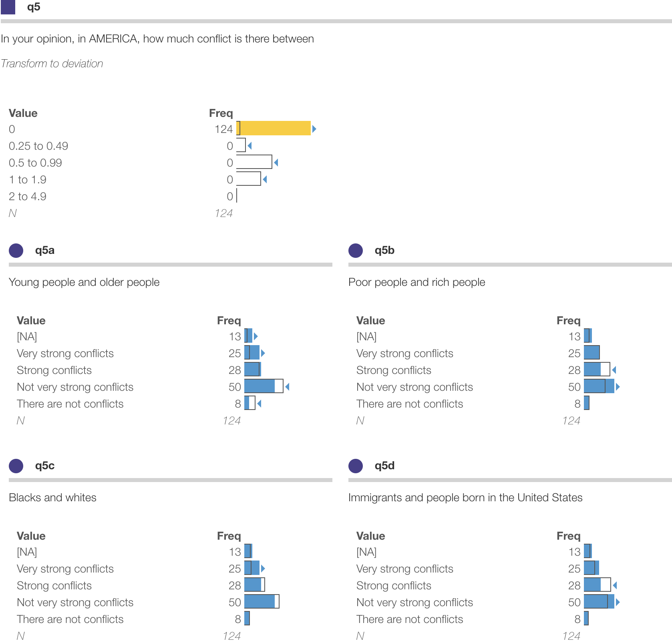Click the Transform to deviation text
The height and width of the screenshot is (643, 672).
click(52, 64)
